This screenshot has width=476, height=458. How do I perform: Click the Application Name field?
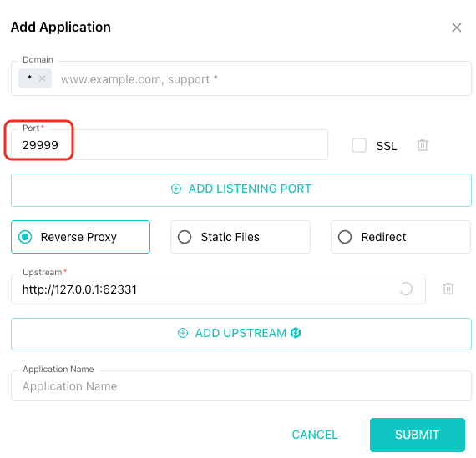click(241, 385)
